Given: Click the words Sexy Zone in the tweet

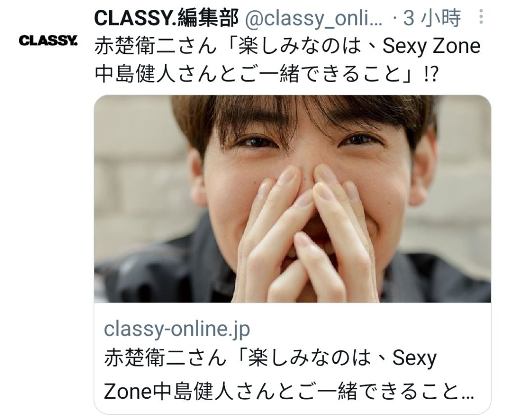Looking at the screenshot, I should coord(432,46).
